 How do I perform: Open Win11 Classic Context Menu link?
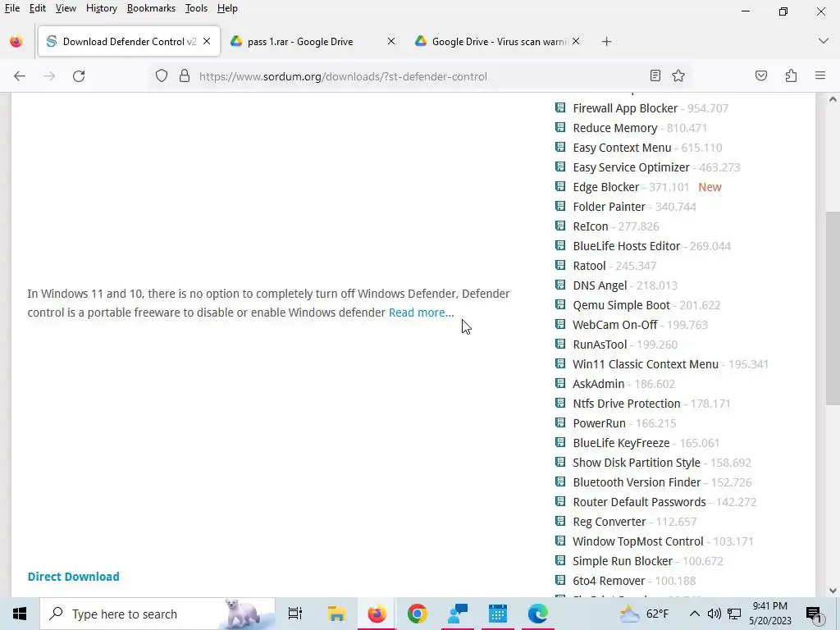click(646, 364)
